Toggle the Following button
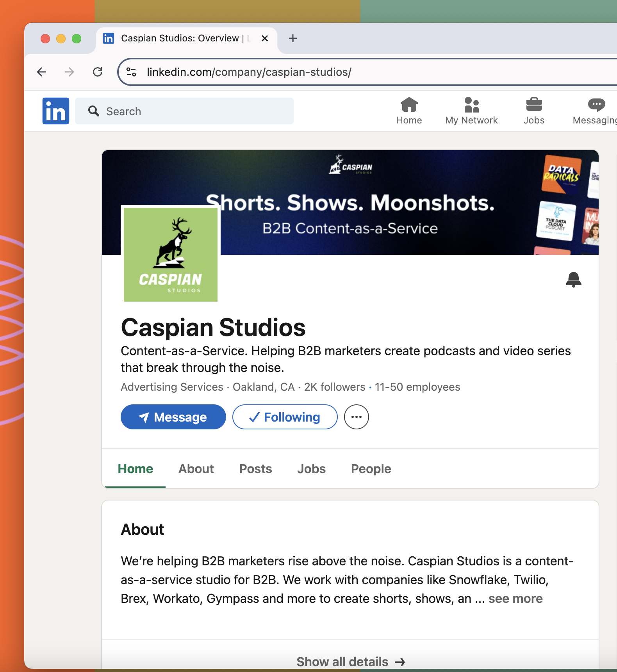 [x=285, y=417]
